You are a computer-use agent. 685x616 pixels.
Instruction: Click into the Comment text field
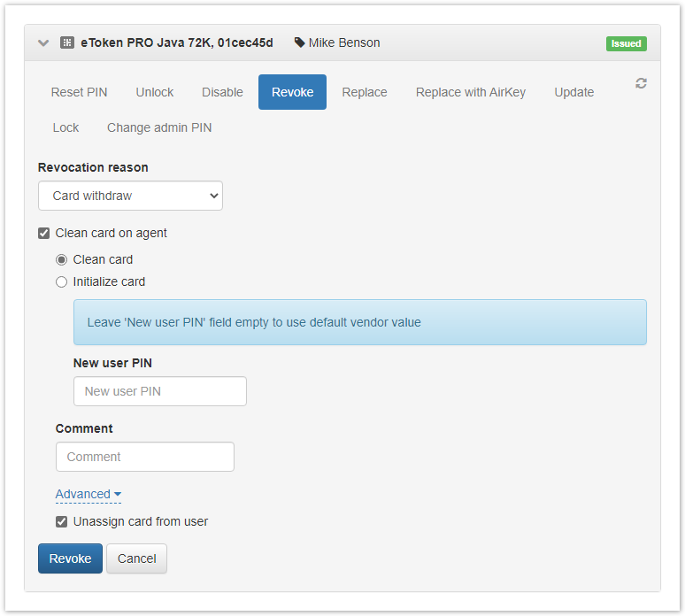(144, 457)
